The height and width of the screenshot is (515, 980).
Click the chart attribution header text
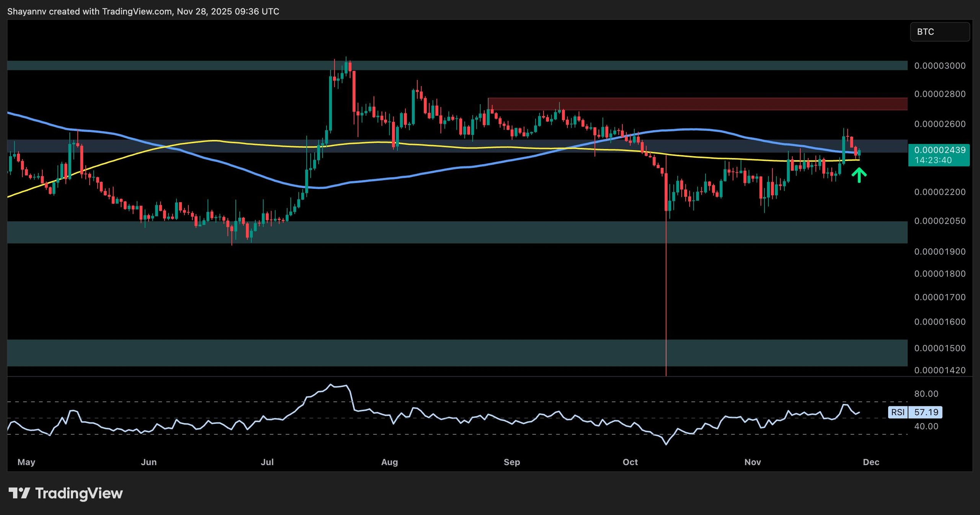click(x=143, y=11)
